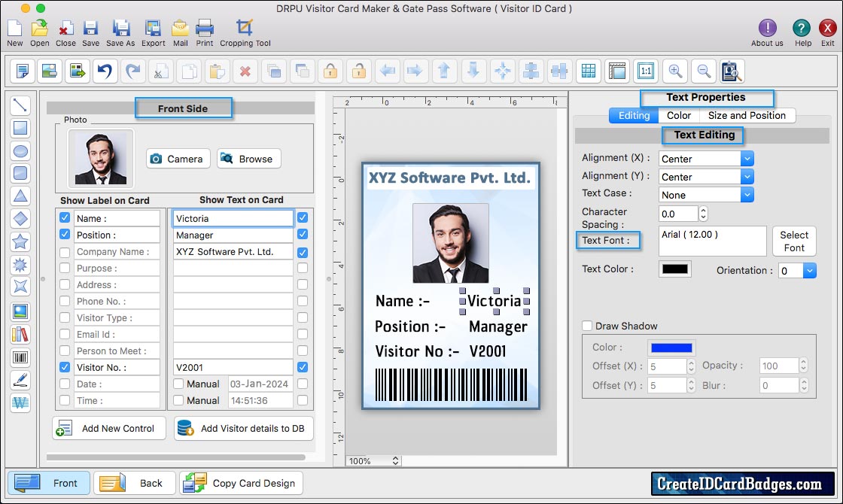
Task: Click the blue shadow Color swatch
Action: click(x=671, y=348)
